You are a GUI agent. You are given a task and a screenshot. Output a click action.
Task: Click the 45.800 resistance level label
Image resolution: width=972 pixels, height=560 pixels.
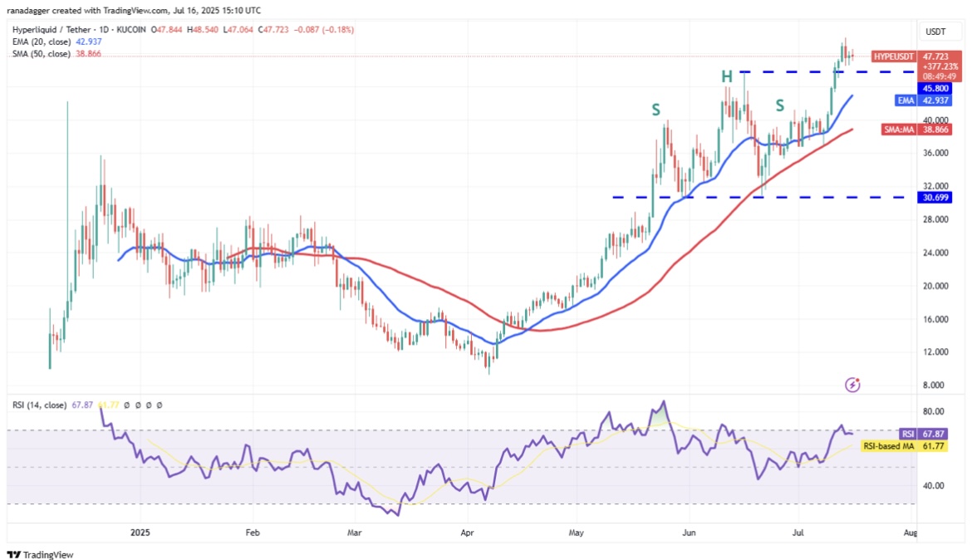coord(934,88)
